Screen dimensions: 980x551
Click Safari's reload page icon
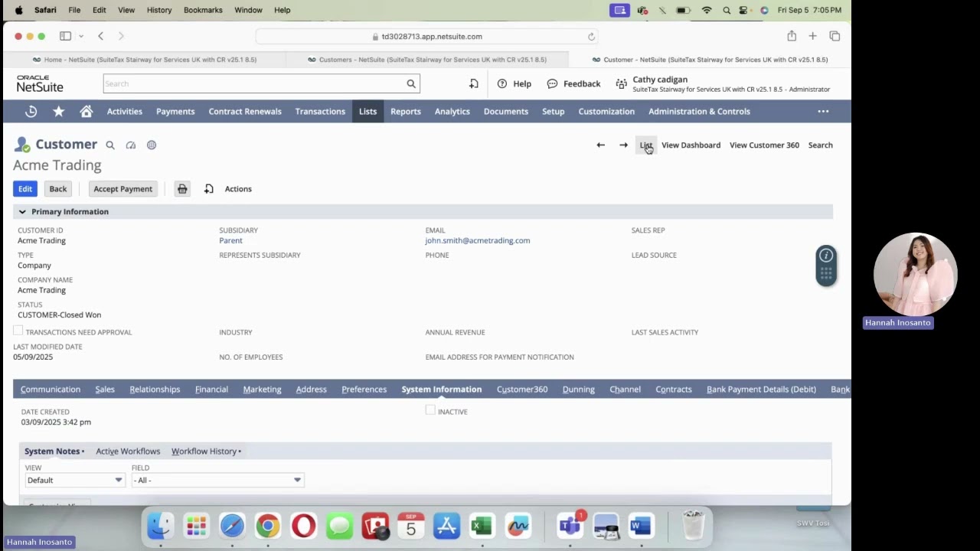(591, 37)
